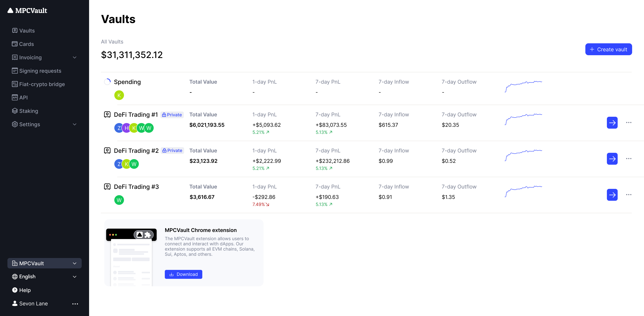
Task: Download the Chrome extension
Action: coord(183,274)
